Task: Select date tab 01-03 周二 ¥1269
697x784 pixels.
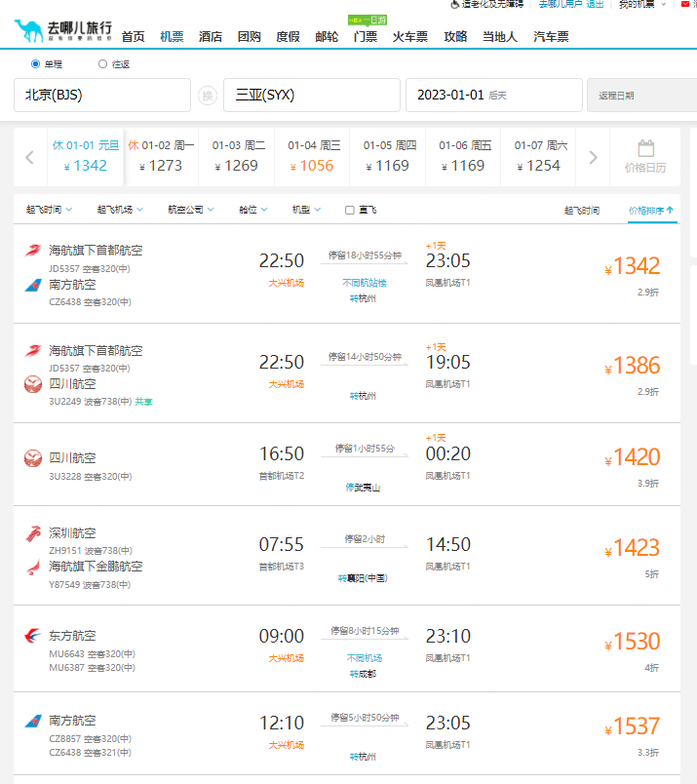Action: pyautogui.click(x=237, y=156)
